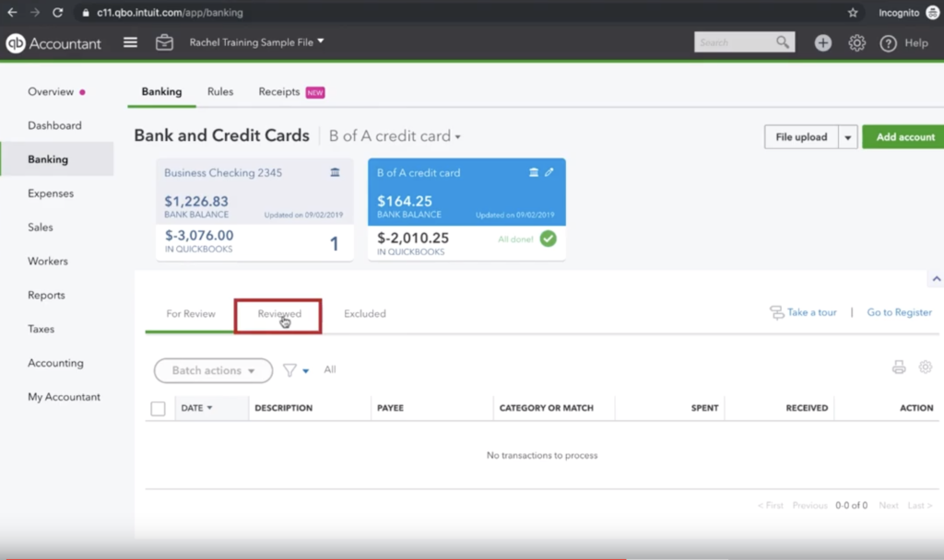Click the Take a tour signpost icon
This screenshot has height=560, width=944.
776,312
